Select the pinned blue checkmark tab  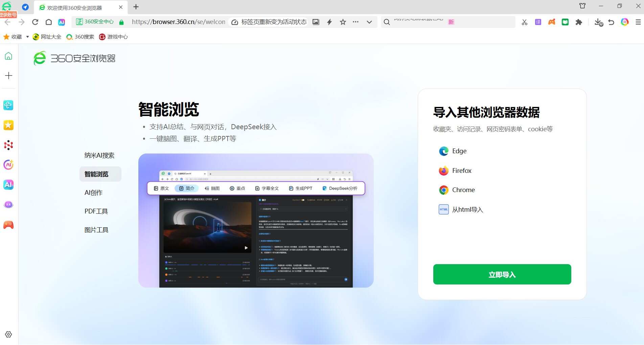pyautogui.click(x=25, y=7)
